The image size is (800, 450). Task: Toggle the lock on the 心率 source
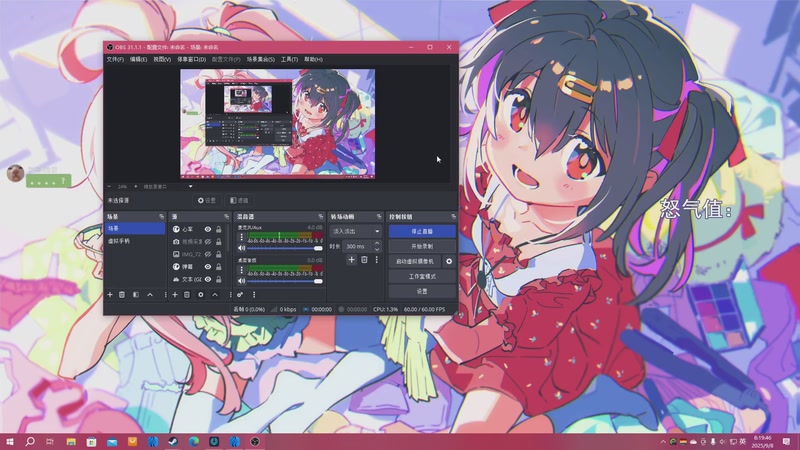(x=218, y=230)
